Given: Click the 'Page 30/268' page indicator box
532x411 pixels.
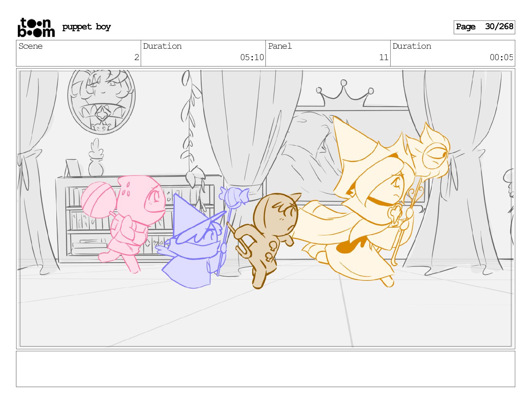Looking at the screenshot, I should click(x=484, y=27).
